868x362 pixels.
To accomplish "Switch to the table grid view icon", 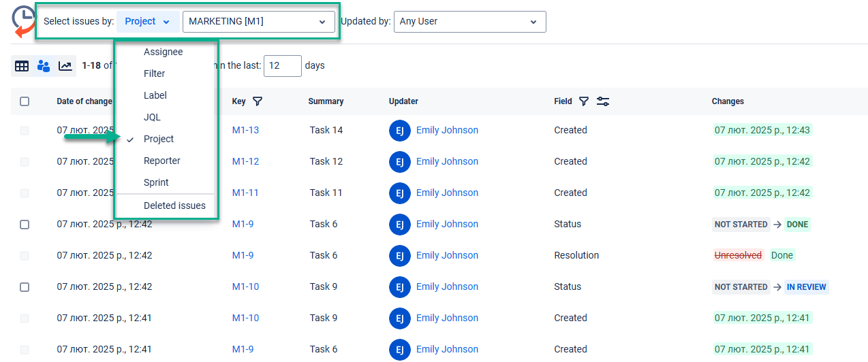I will 22,66.
